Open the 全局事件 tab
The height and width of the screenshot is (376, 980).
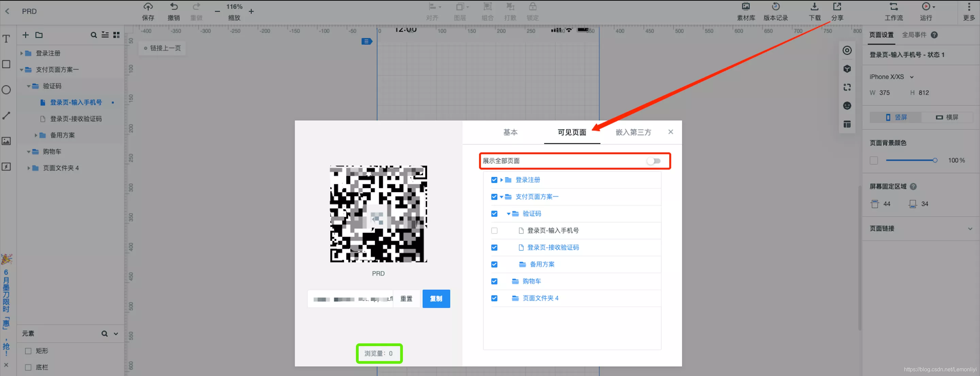click(x=914, y=35)
